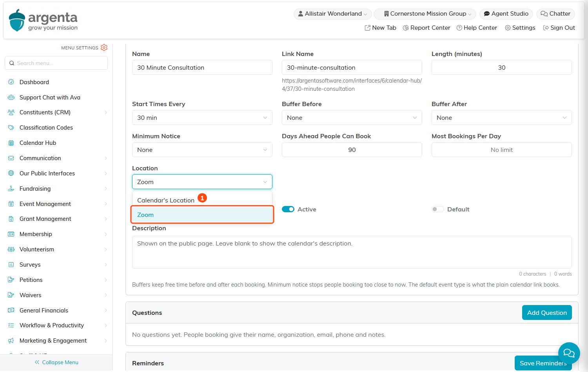Image resolution: width=588 pixels, height=372 pixels.
Task: Open Event Management menu item
Action: (x=57, y=204)
